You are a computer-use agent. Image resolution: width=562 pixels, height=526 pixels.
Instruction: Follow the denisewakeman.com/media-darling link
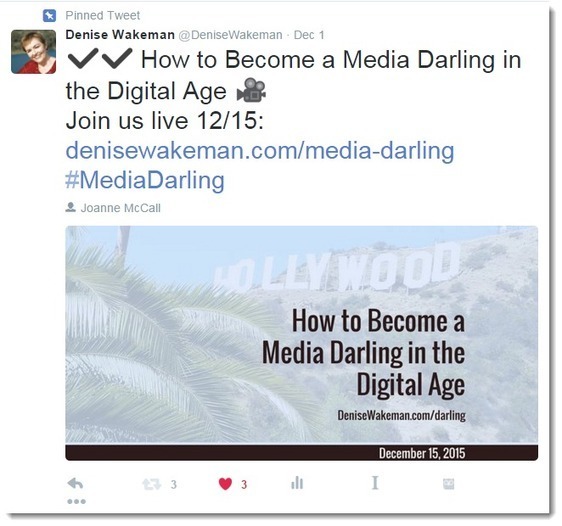pos(260,150)
